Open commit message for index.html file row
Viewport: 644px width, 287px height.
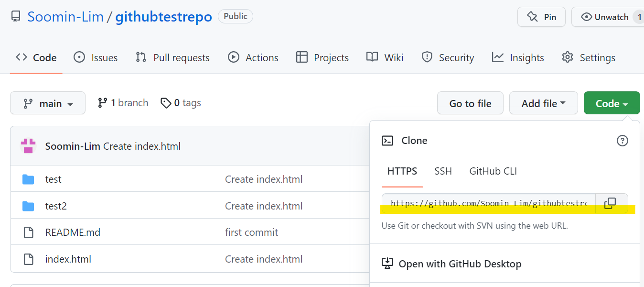(264, 259)
